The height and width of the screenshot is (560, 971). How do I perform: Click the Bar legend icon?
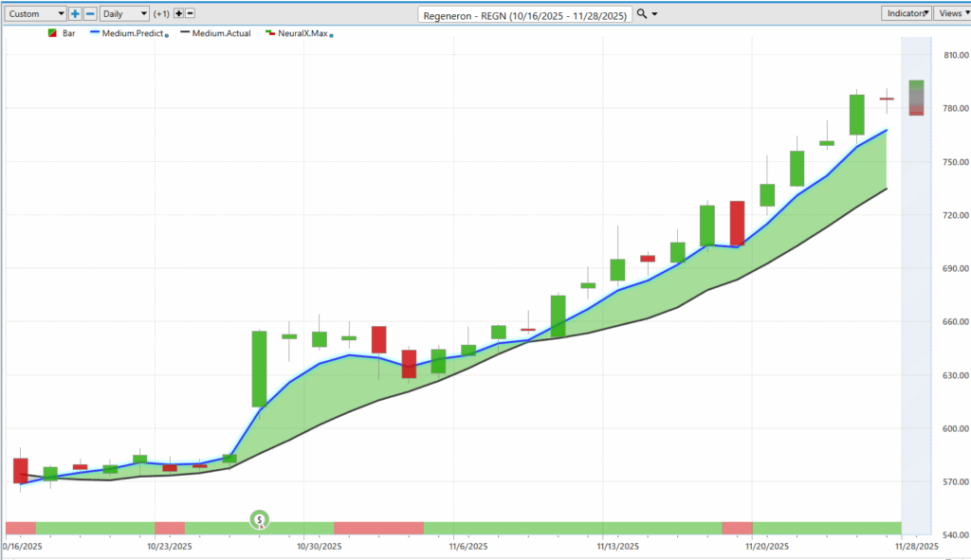51,33
